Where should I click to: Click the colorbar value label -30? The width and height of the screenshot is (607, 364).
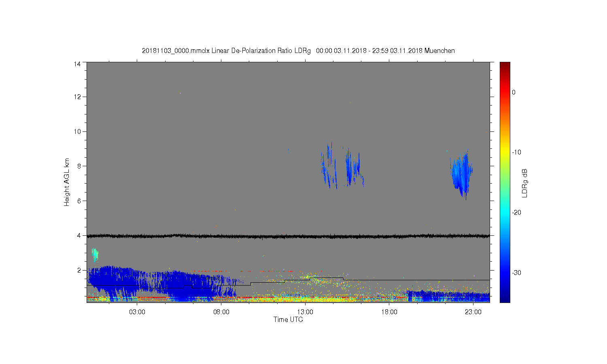click(516, 273)
